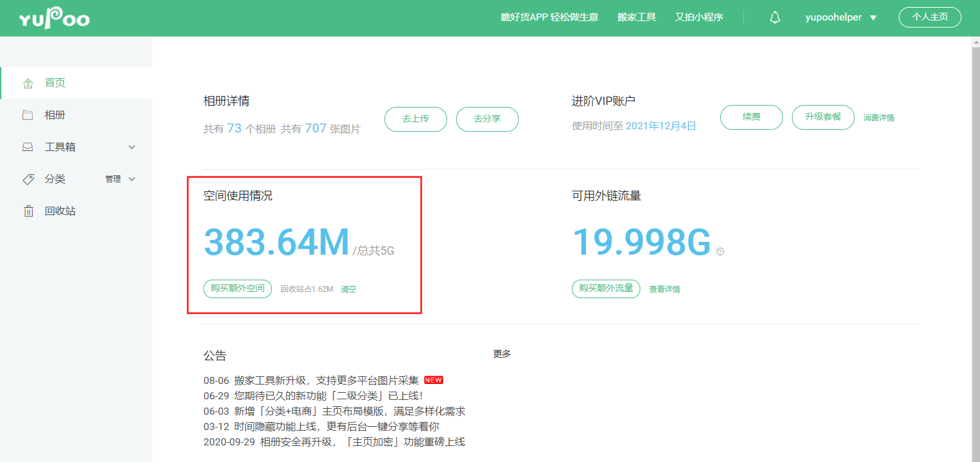The height and width of the screenshot is (462, 980).
Task: Click the home icon beside 首页
Action: coord(28,83)
